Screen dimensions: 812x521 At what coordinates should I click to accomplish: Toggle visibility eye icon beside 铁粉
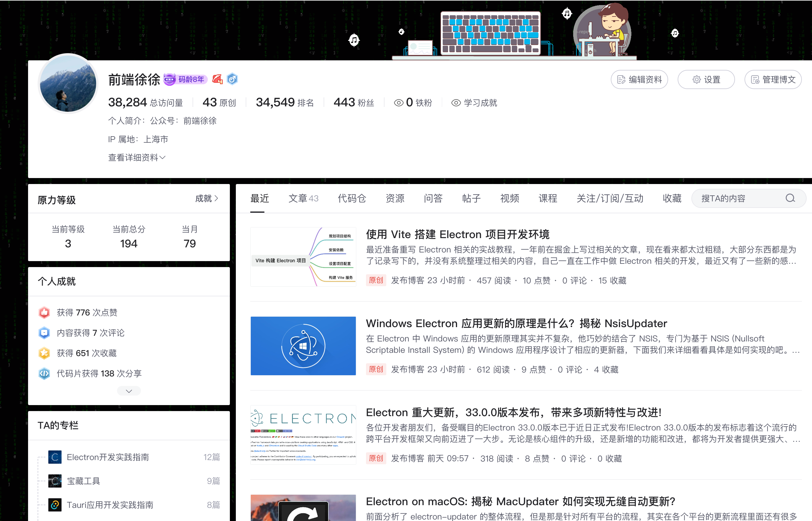coord(399,103)
